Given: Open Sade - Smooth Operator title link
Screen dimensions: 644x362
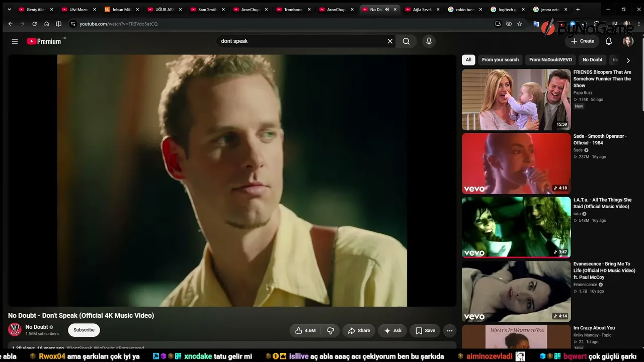Looking at the screenshot, I should click(x=600, y=139).
